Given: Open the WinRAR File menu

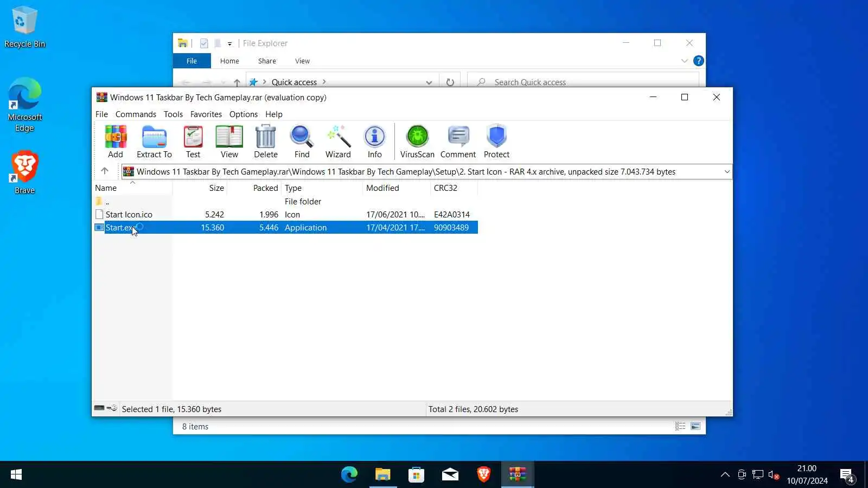Looking at the screenshot, I should pos(101,114).
